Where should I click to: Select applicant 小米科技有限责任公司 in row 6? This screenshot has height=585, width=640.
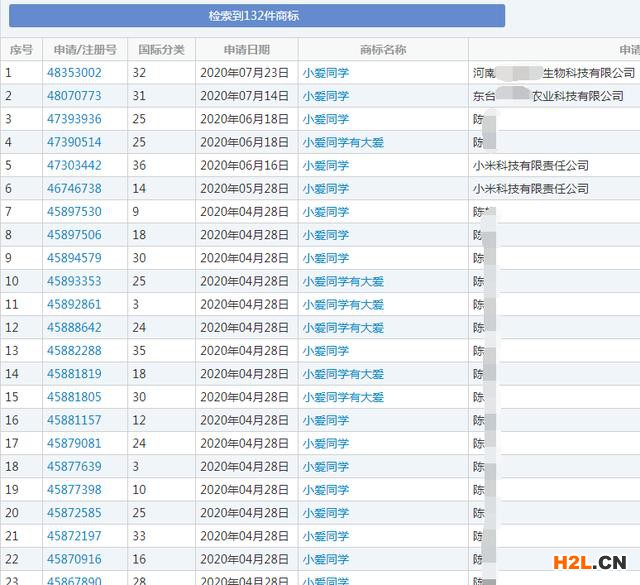[531, 189]
